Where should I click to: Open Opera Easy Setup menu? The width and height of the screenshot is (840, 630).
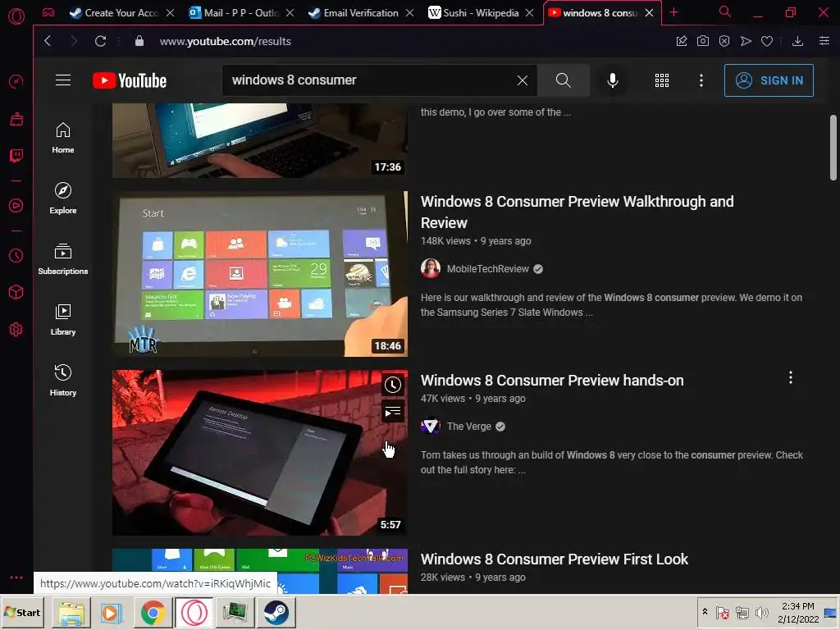coord(824,41)
